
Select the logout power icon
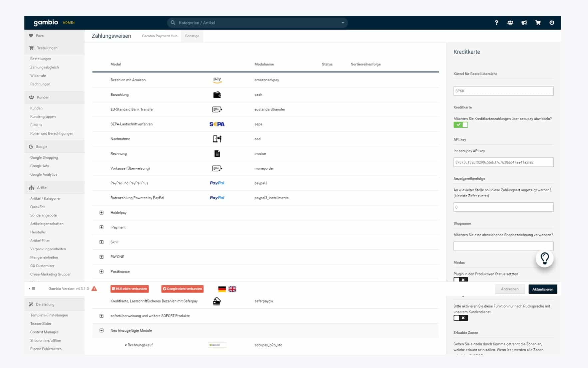pyautogui.click(x=552, y=22)
